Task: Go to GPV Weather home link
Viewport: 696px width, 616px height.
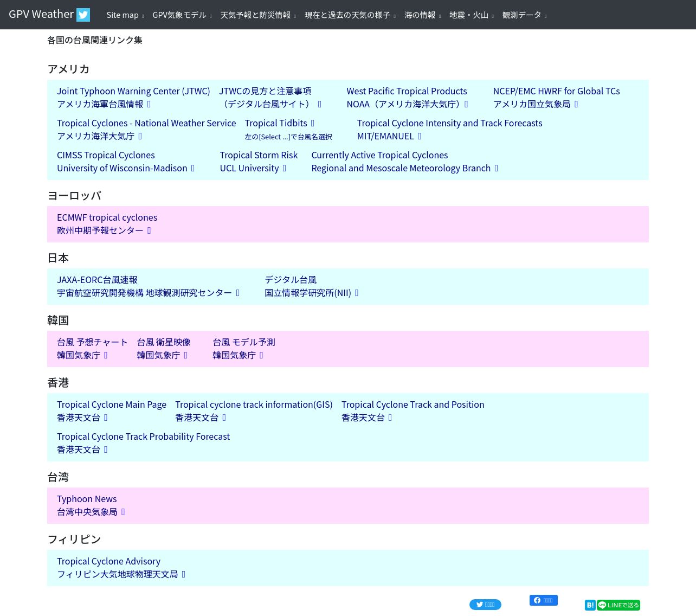Action: click(x=41, y=15)
